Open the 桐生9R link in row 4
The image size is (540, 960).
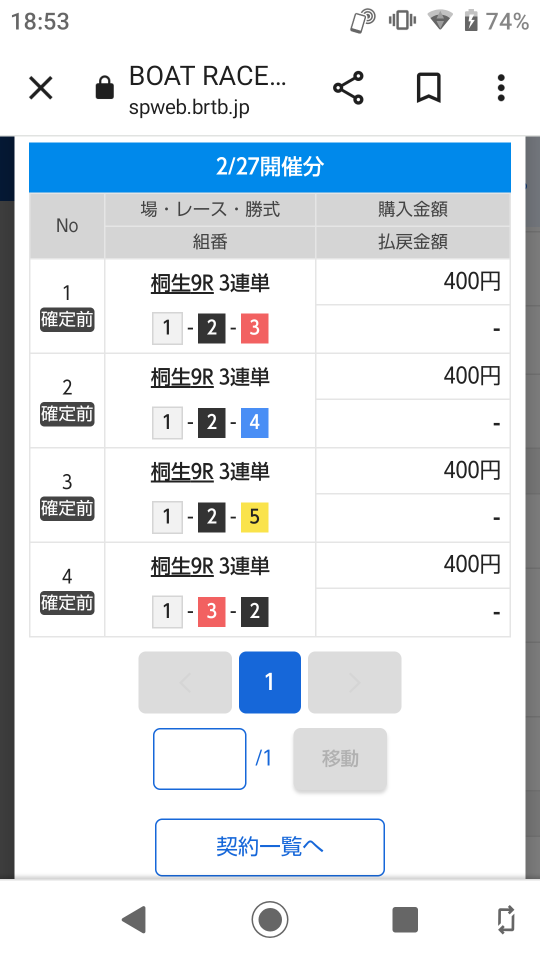[182, 566]
